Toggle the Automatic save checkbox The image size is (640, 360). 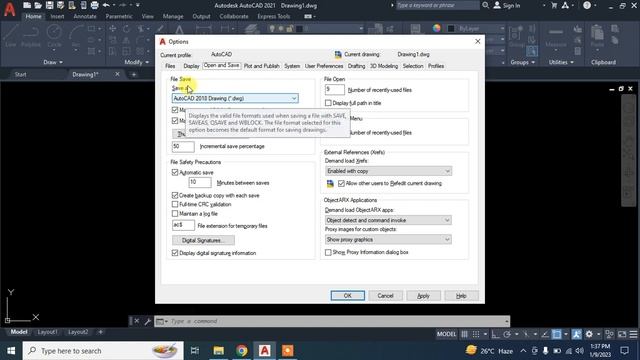tap(175, 173)
